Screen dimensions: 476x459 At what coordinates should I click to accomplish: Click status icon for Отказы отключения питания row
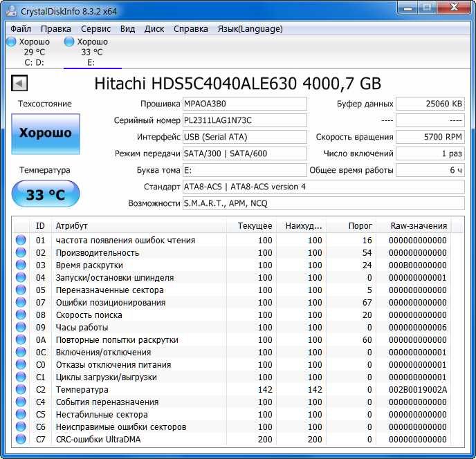point(21,364)
